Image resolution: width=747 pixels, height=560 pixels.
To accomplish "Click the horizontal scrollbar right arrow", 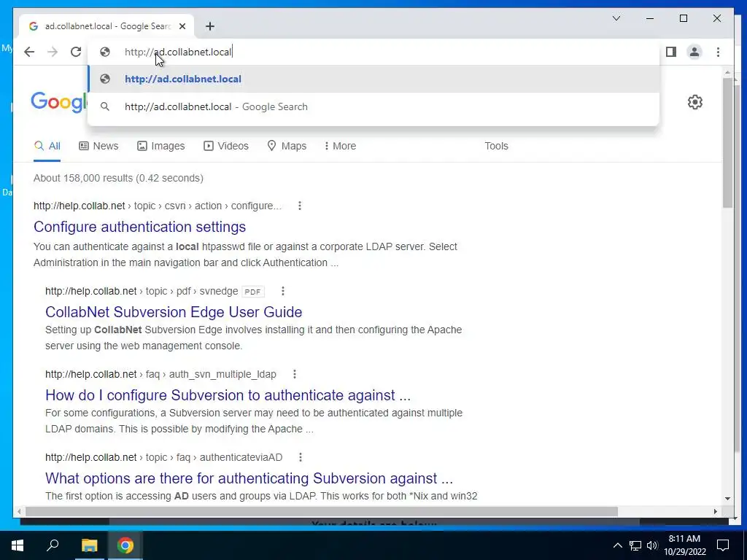I will click(716, 511).
